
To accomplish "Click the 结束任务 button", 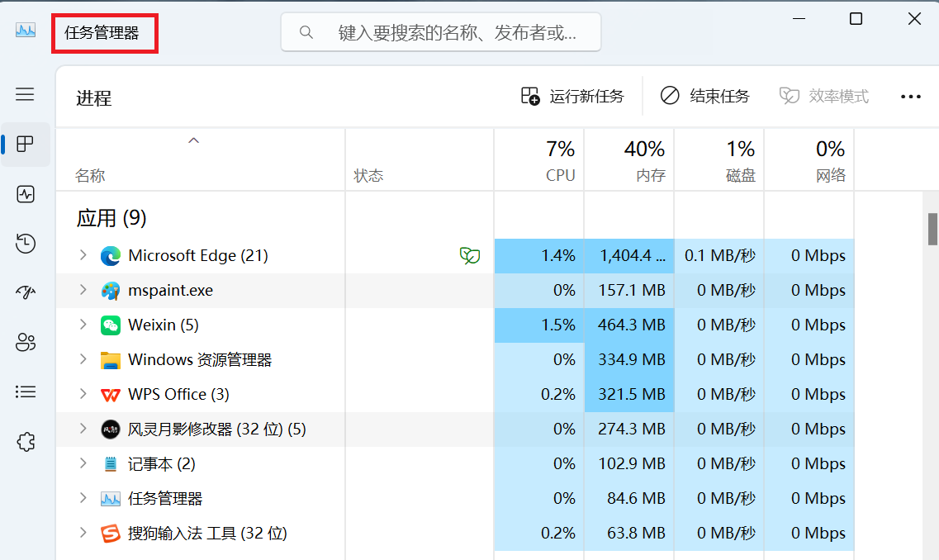I will (704, 97).
